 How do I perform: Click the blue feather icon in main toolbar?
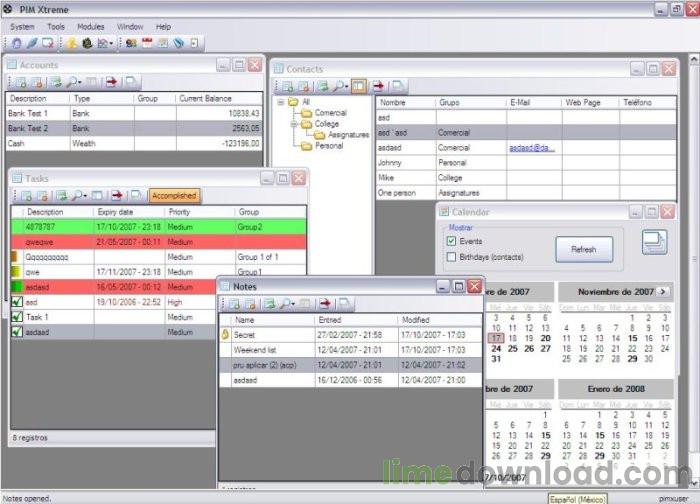32,43
